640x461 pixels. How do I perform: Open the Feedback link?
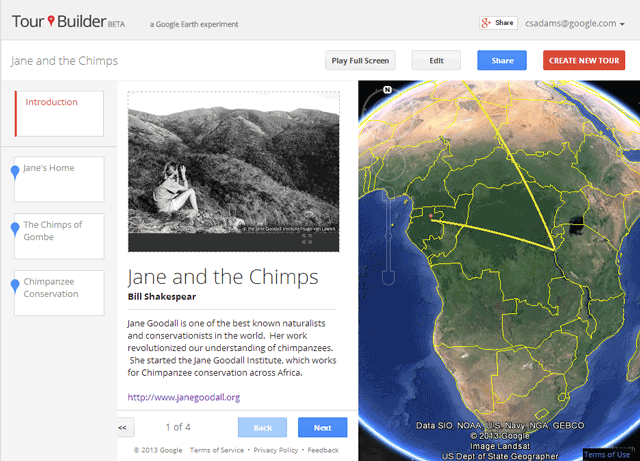(x=323, y=450)
